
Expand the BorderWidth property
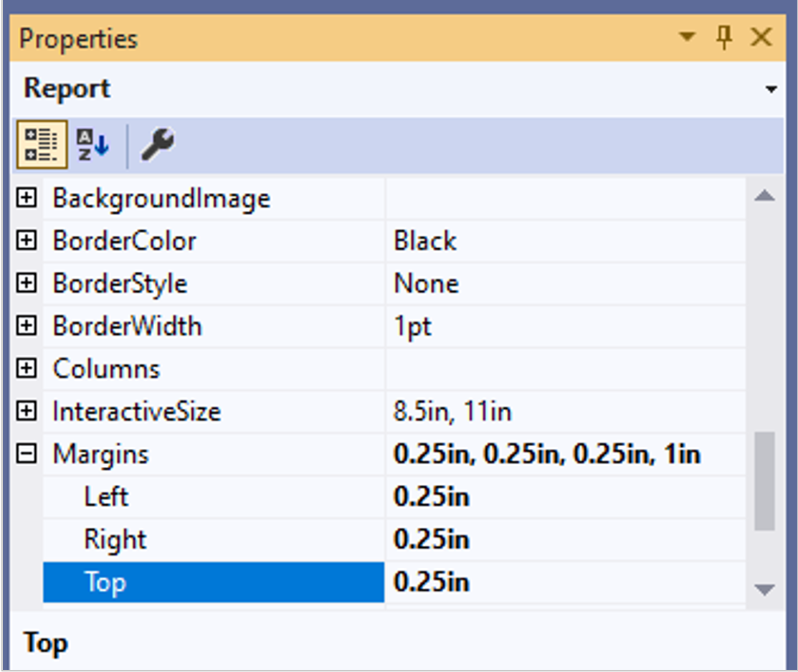point(27,326)
